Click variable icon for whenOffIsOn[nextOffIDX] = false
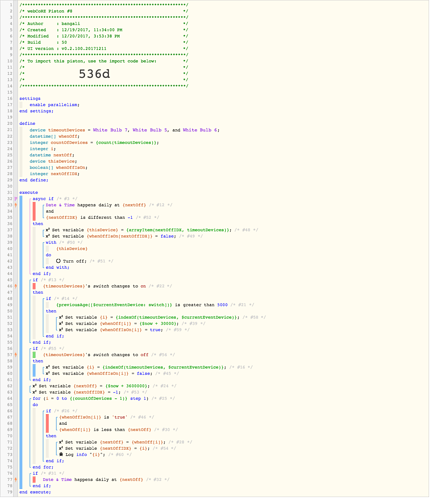432x500 pixels. (48, 237)
